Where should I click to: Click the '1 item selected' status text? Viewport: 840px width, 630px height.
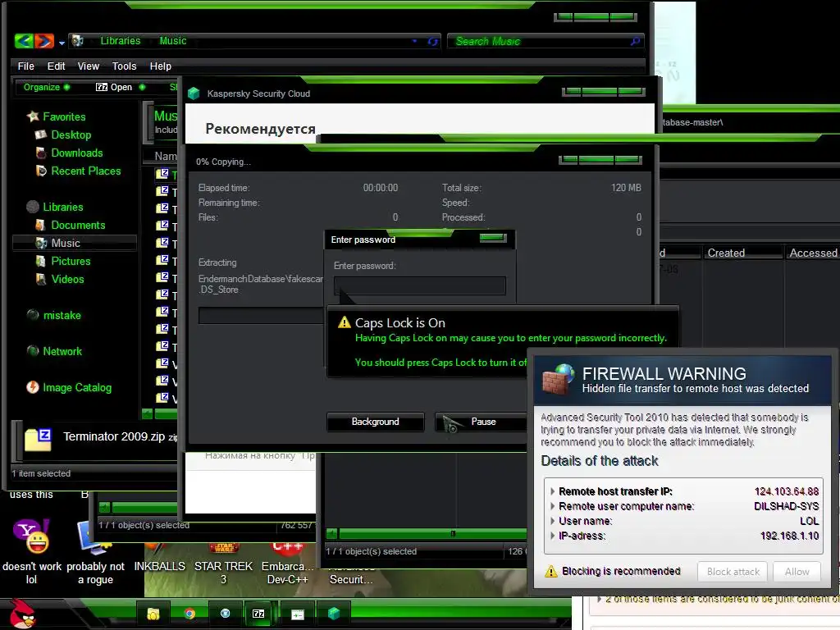(x=41, y=473)
